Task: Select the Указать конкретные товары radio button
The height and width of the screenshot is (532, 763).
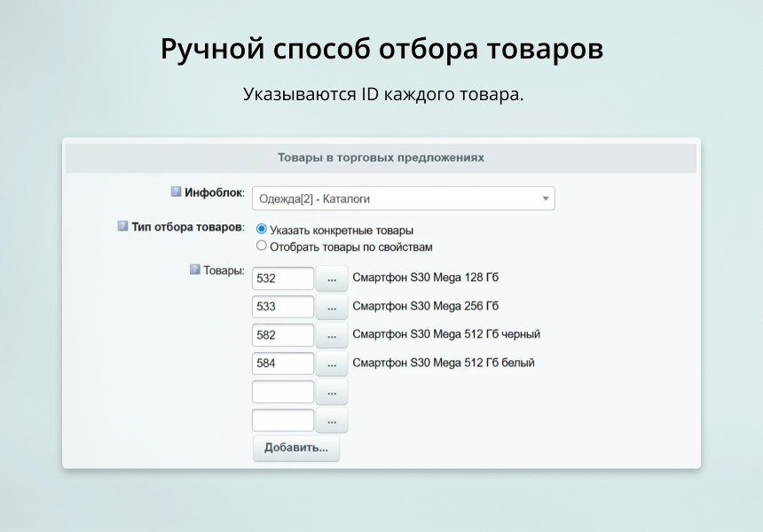Action: pos(261,230)
